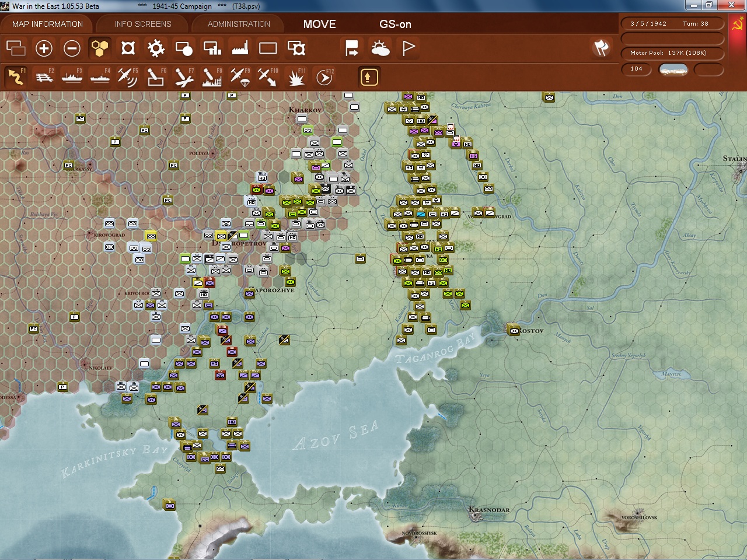Screen dimensions: 747x560
Task: Click the Motor Pool status field
Action: pos(672,53)
